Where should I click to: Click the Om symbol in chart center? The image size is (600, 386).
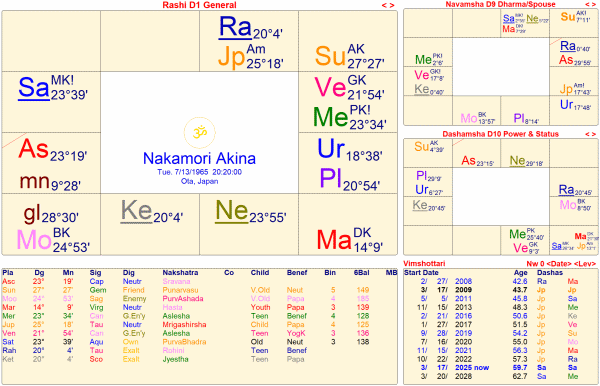tap(199, 132)
